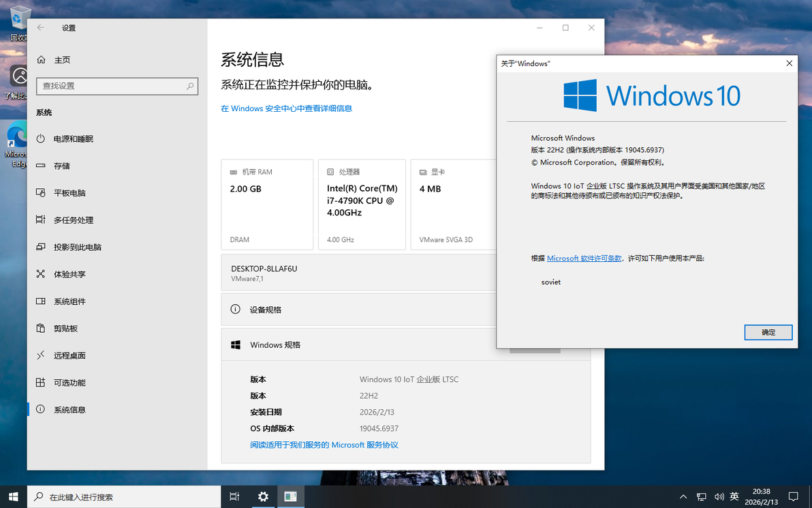The image size is (812, 508).
Task: Click the winver app icon on taskbar
Action: click(290, 496)
